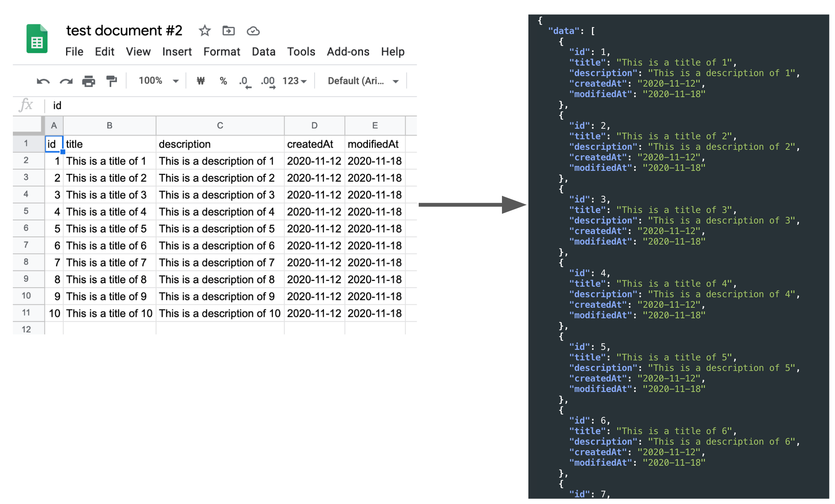The image size is (835, 504).
Task: Apply percent format to selection
Action: pos(223,81)
